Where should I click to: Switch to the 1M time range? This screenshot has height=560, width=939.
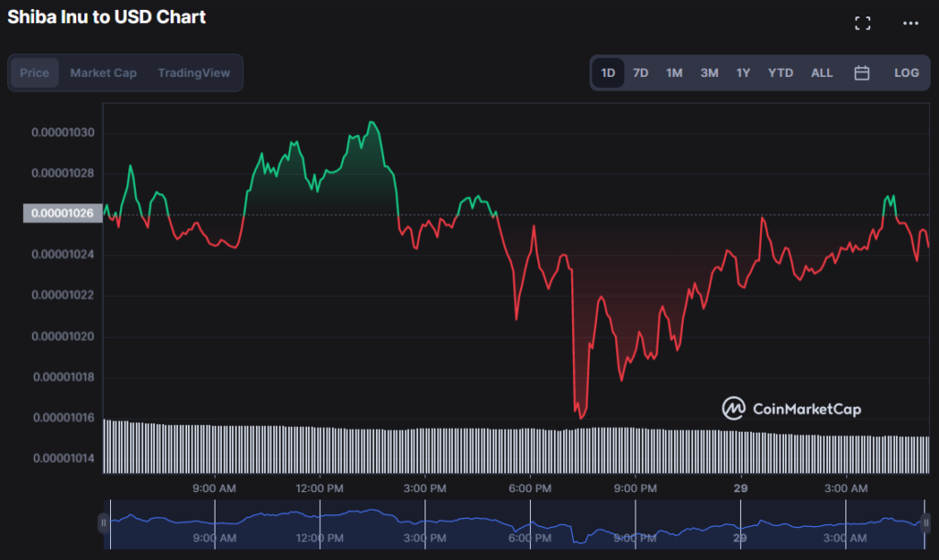coord(674,73)
